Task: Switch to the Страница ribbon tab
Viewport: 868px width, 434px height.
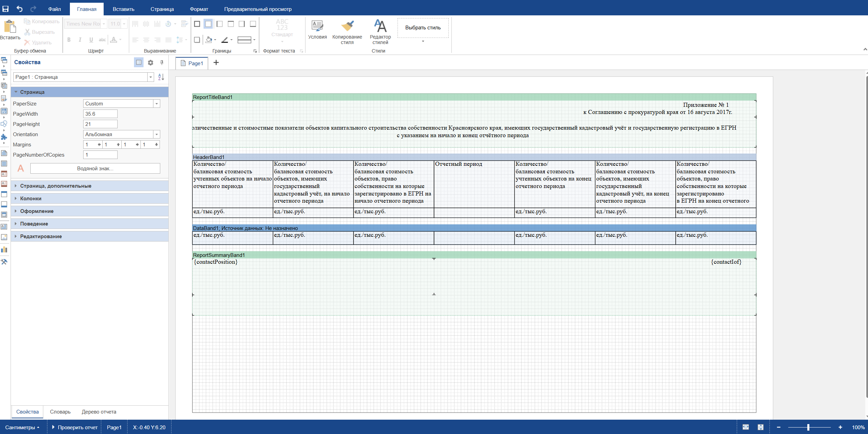Action: (x=162, y=9)
